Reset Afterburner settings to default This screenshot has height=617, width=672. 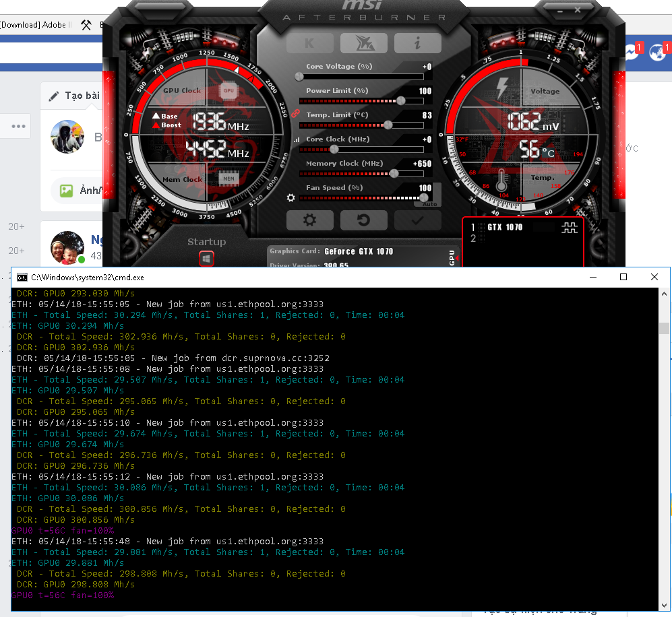pyautogui.click(x=364, y=220)
